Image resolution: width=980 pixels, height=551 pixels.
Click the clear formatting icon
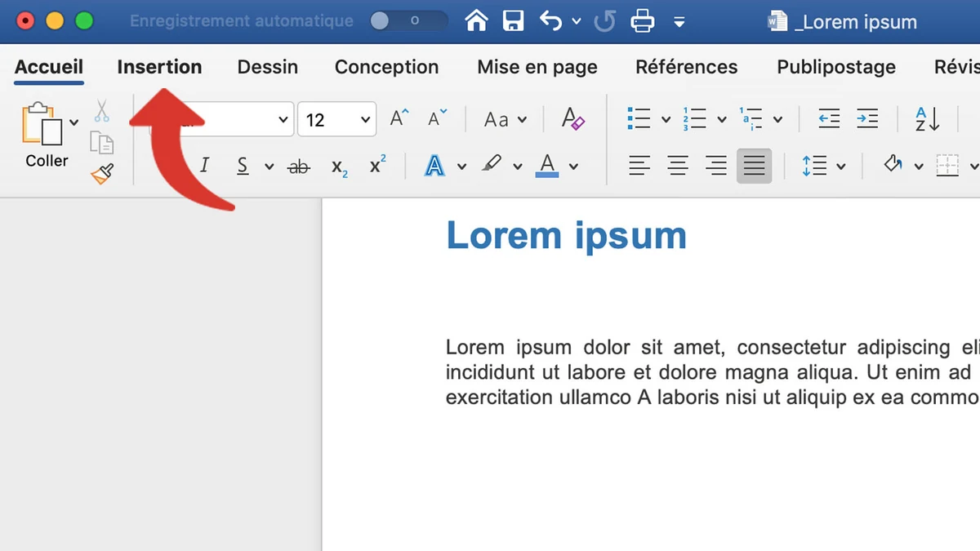pyautogui.click(x=572, y=118)
